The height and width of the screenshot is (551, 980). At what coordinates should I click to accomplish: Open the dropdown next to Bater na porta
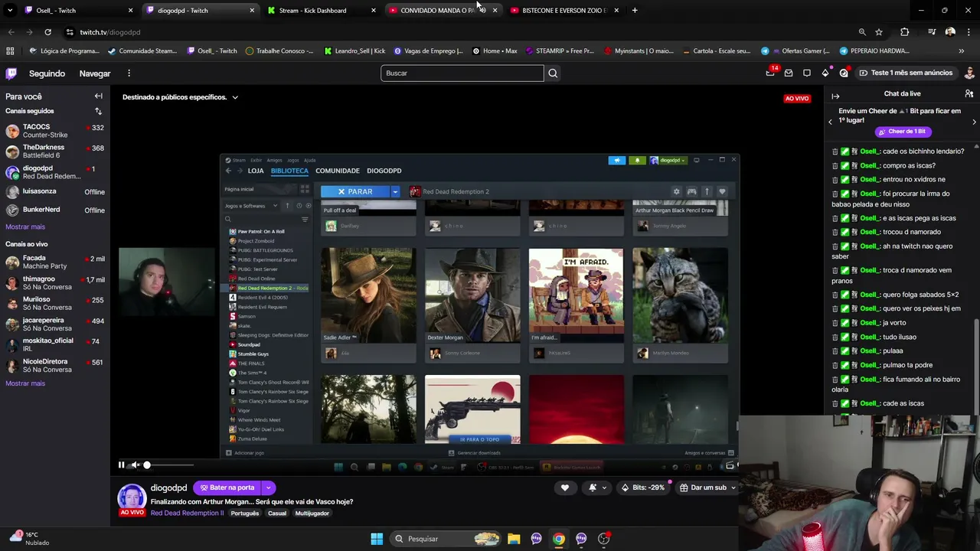pos(268,487)
